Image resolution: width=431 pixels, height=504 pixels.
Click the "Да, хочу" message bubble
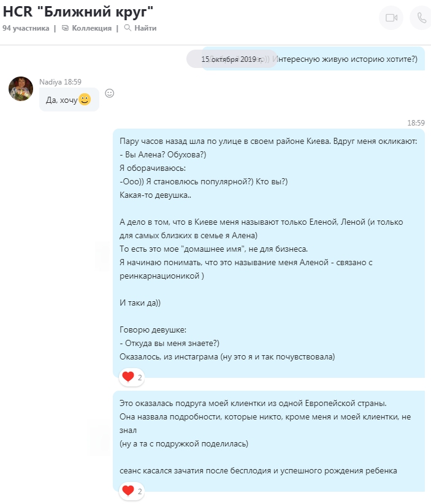pos(69,100)
